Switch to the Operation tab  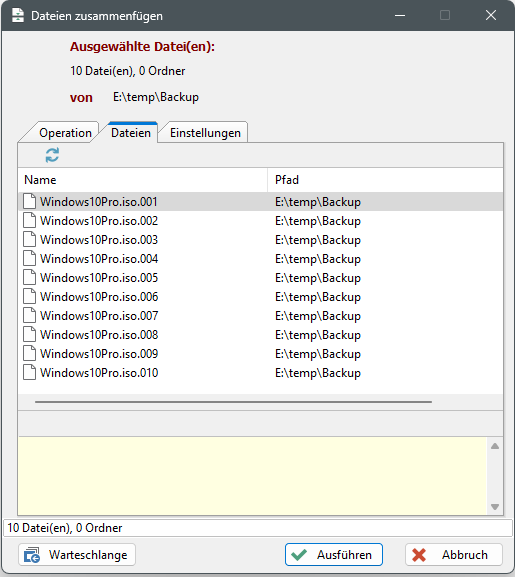point(65,132)
